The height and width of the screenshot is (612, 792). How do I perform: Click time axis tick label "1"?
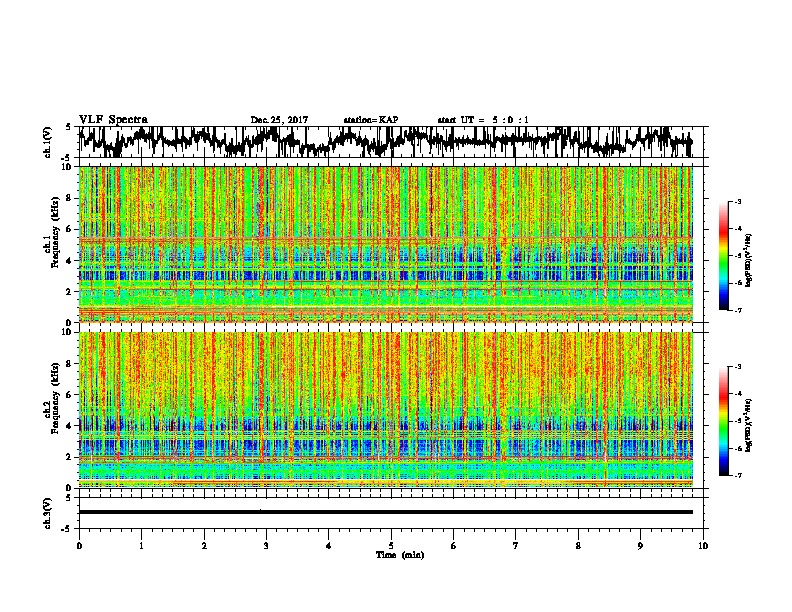(x=141, y=546)
